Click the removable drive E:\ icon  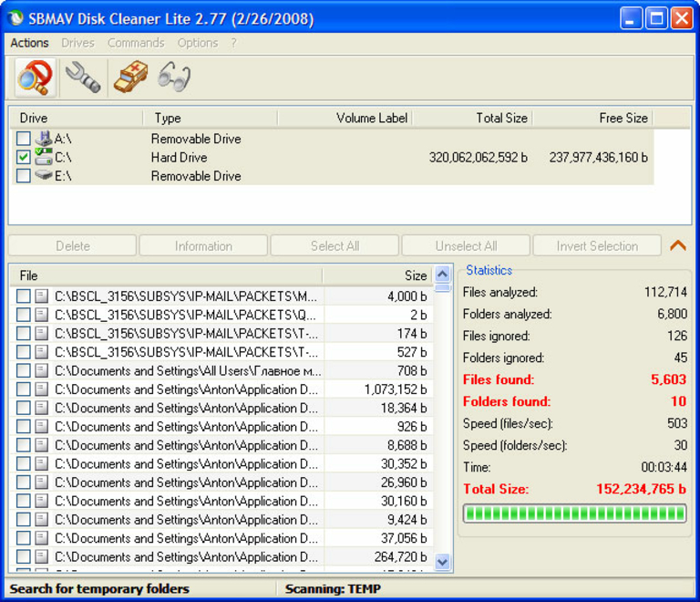click(x=44, y=175)
